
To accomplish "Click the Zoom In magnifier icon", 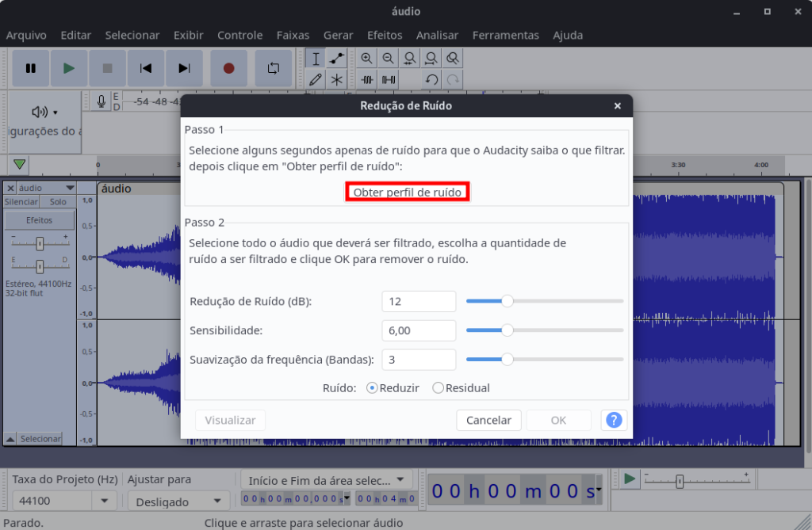I will point(366,59).
